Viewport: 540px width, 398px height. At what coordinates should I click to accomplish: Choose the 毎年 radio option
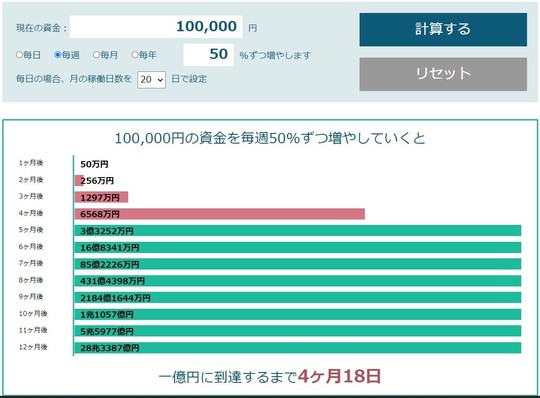click(x=135, y=55)
